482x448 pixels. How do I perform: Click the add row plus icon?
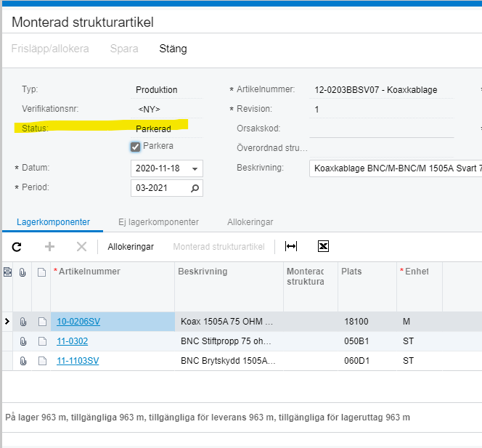point(49,247)
